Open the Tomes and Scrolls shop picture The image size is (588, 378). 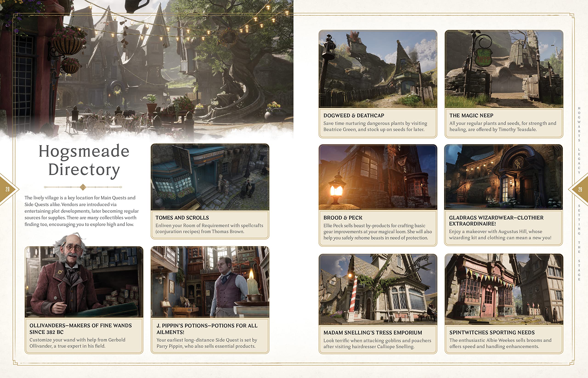pyautogui.click(x=210, y=177)
